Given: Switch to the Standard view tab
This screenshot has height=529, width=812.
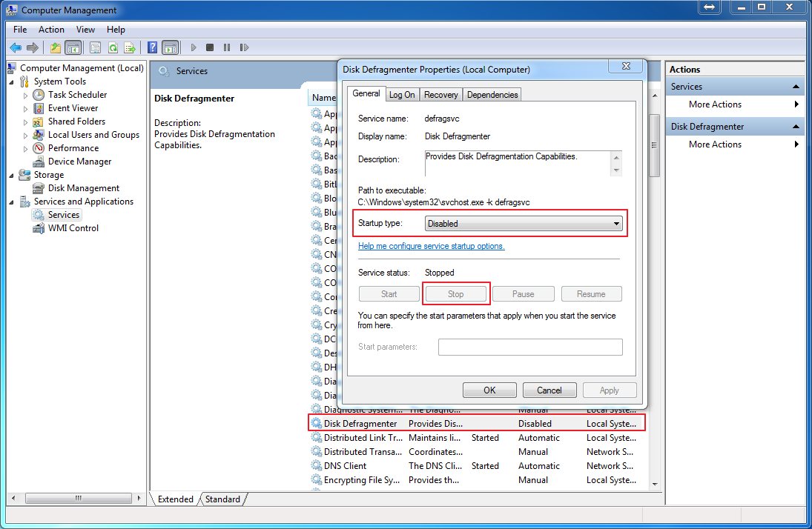Looking at the screenshot, I should coord(222,499).
